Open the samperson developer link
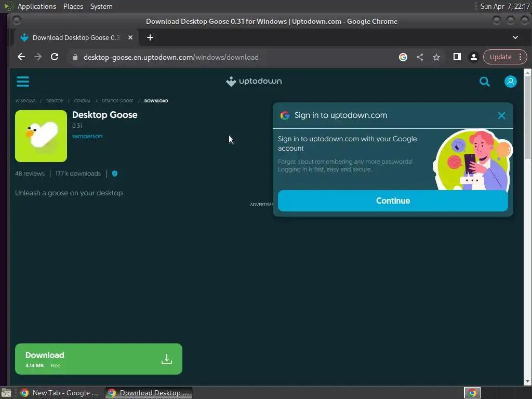The width and height of the screenshot is (532, 399). (87, 136)
